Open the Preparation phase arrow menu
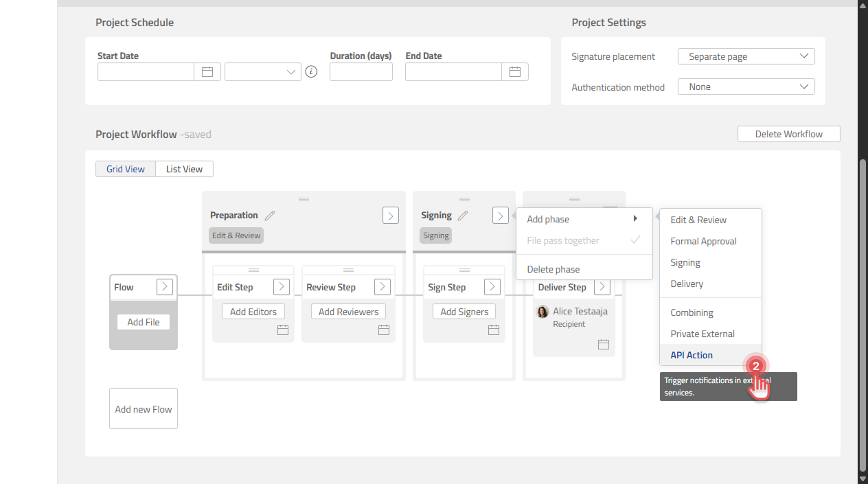Viewport: 868px width, 484px height. [x=391, y=216]
